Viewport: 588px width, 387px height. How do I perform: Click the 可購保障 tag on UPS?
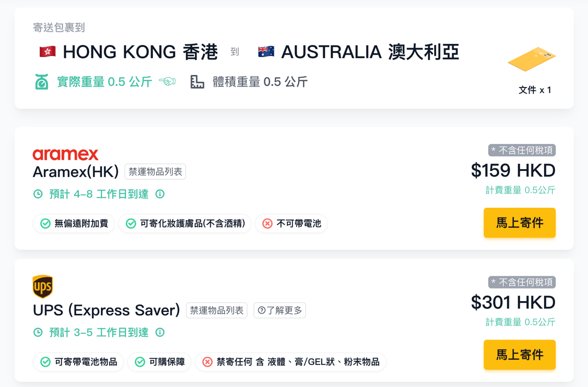point(160,362)
